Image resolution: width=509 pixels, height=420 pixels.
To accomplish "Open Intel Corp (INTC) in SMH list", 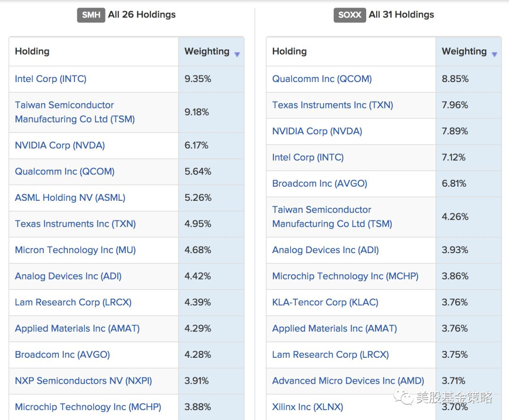I will click(x=50, y=79).
